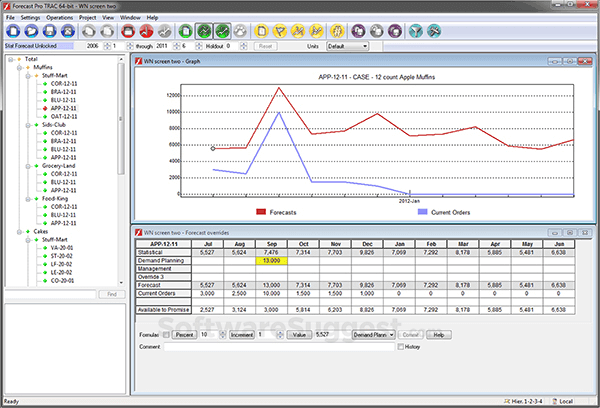
Task: Open the Demand Planning row dropdown
Action: (x=375, y=337)
